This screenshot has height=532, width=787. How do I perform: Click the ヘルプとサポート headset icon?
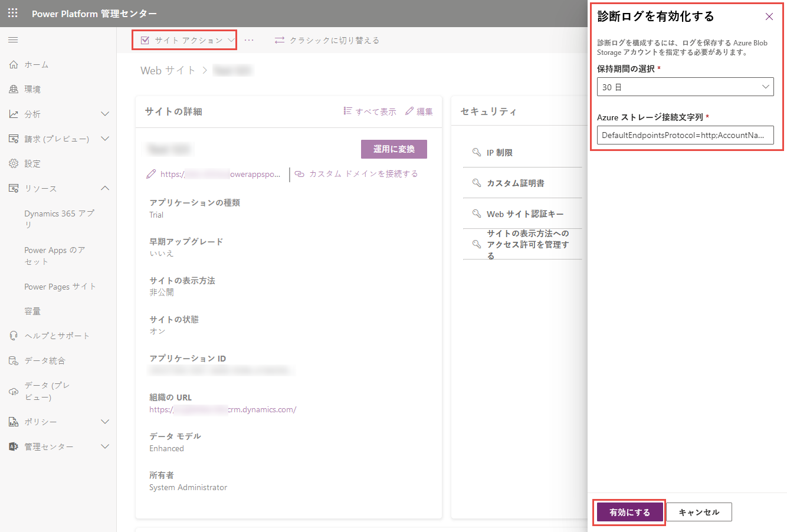tap(14, 336)
